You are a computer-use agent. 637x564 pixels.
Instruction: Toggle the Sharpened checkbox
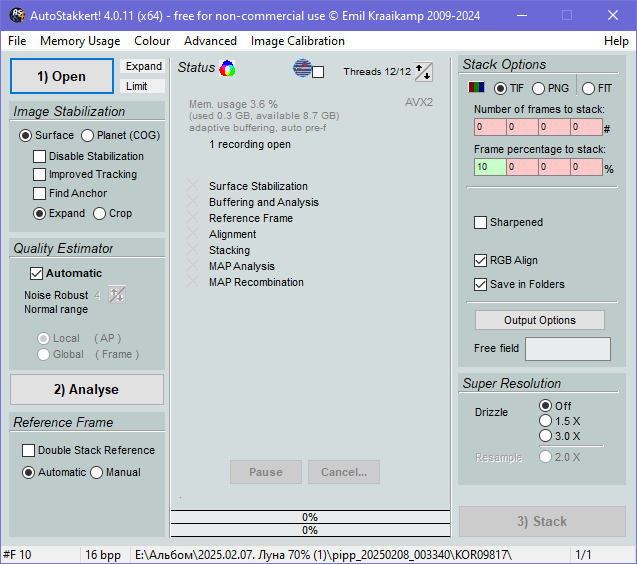tap(481, 223)
